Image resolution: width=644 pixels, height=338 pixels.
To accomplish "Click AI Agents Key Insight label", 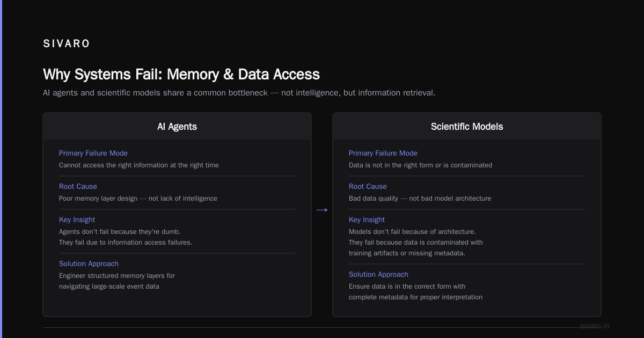I will tap(77, 219).
